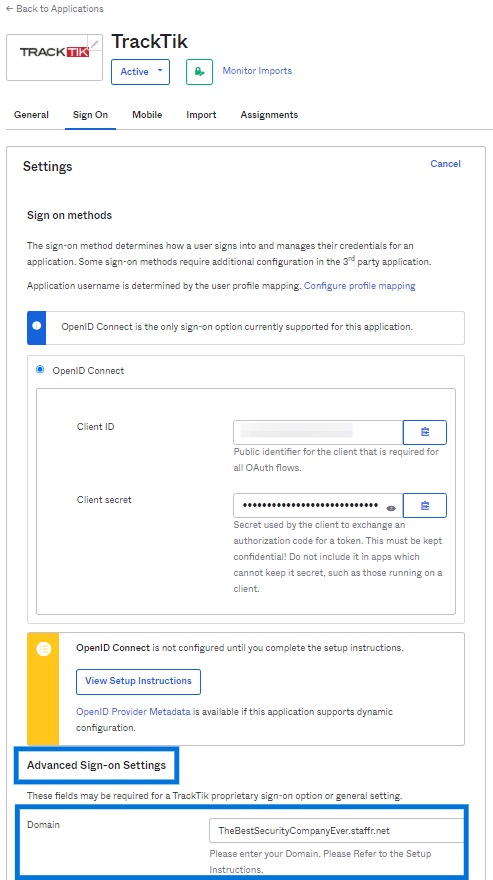Copy the Client ID to clipboard
Image resolution: width=493 pixels, height=880 pixels.
[x=424, y=432]
